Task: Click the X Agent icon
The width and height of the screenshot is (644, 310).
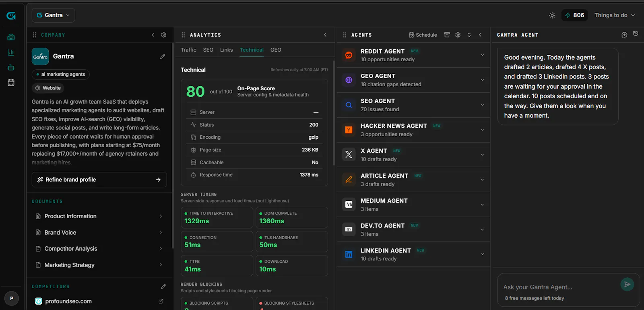Action: point(349,155)
